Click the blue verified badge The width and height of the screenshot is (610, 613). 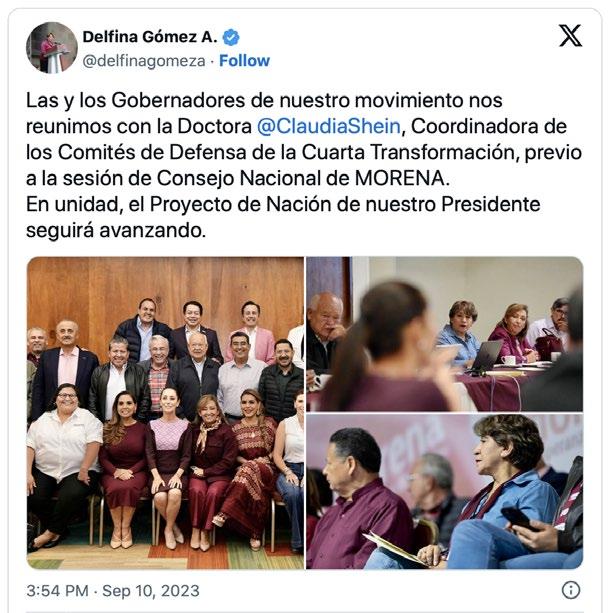pyautogui.click(x=231, y=38)
